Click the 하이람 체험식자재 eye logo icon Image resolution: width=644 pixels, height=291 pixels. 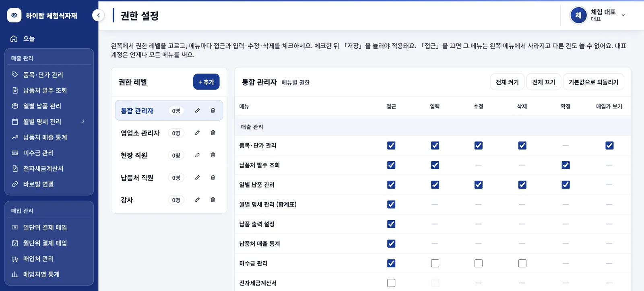pyautogui.click(x=14, y=15)
